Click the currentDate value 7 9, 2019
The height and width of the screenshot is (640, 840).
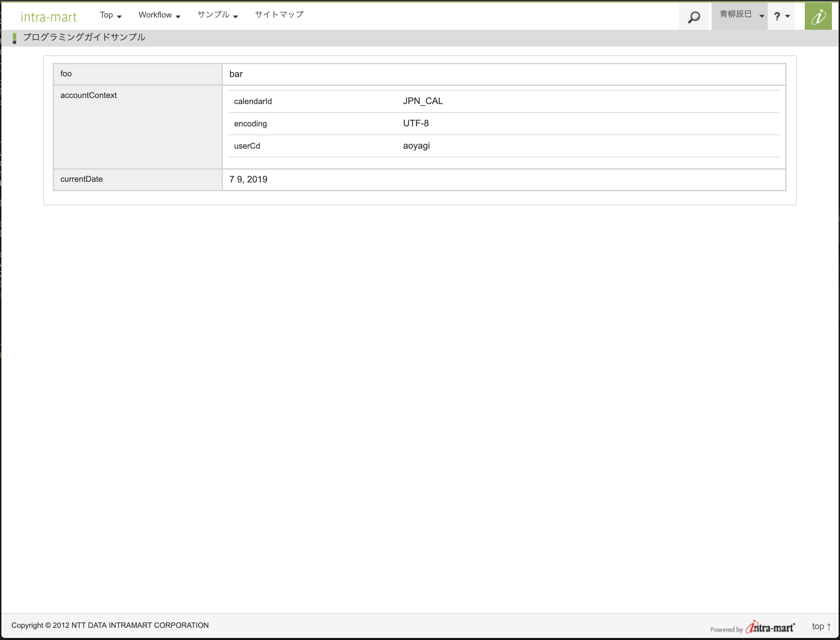(248, 179)
